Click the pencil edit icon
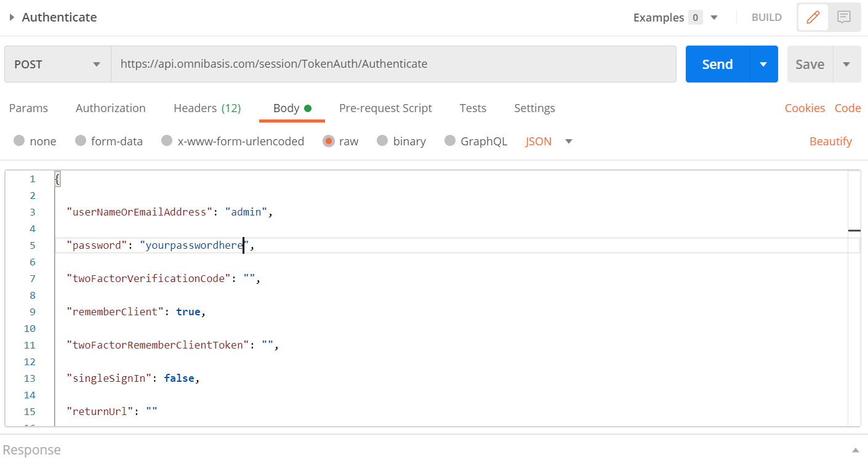Viewport: 868px width, 460px height. point(813,17)
